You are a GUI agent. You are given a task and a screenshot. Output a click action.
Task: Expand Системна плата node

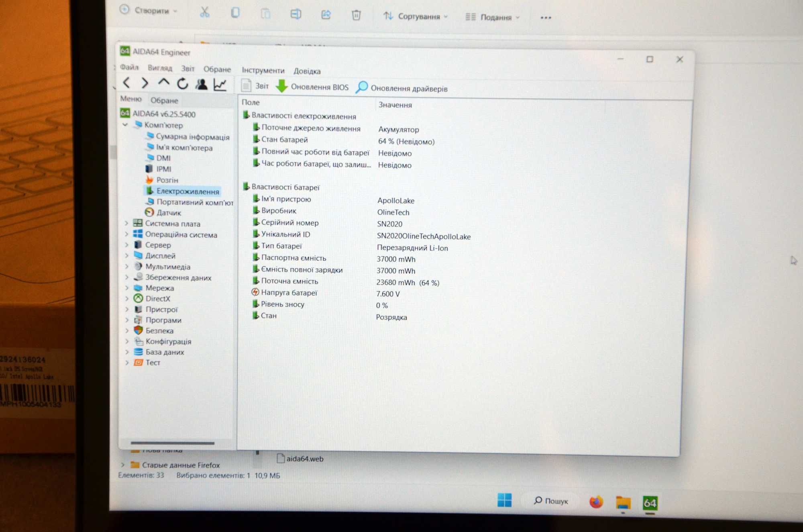pyautogui.click(x=126, y=223)
